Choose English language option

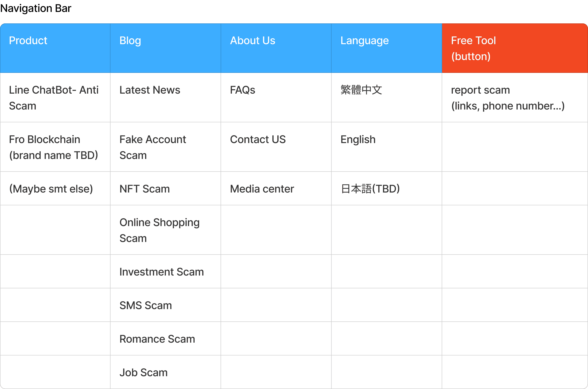click(x=358, y=140)
